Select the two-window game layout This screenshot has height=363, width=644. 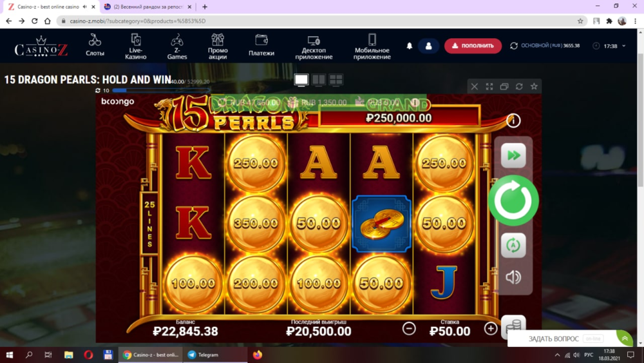pos(318,79)
